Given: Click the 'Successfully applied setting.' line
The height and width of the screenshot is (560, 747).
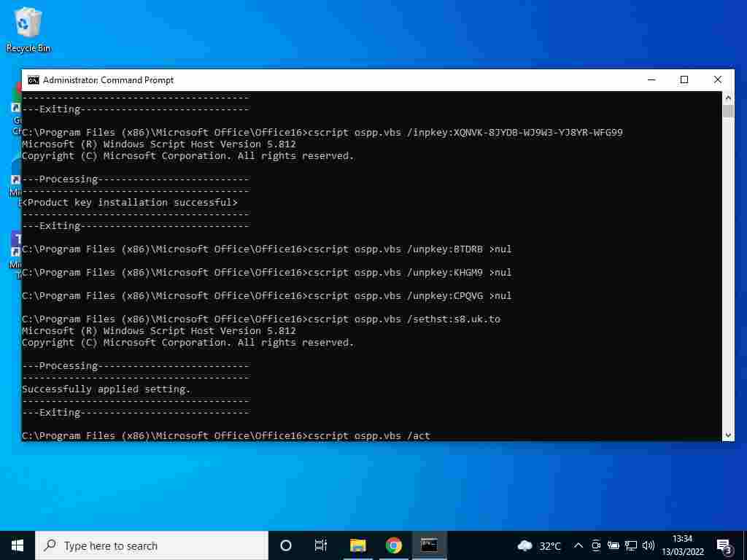Looking at the screenshot, I should (x=107, y=389).
